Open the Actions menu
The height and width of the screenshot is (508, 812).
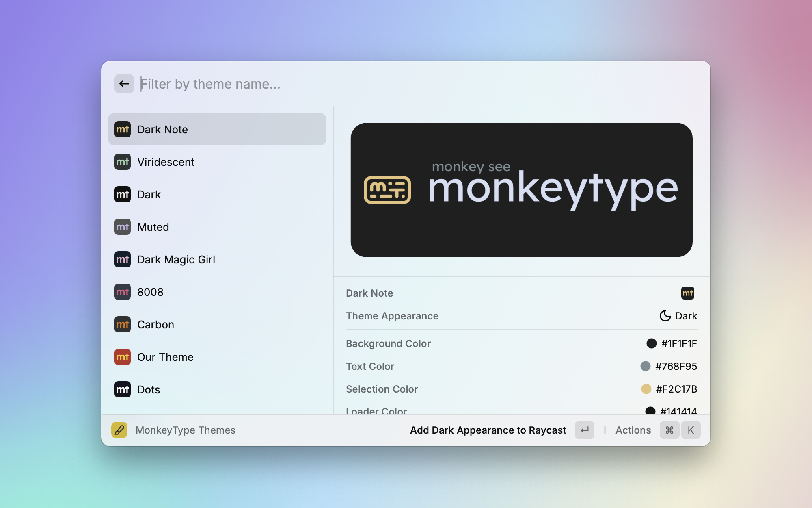633,430
